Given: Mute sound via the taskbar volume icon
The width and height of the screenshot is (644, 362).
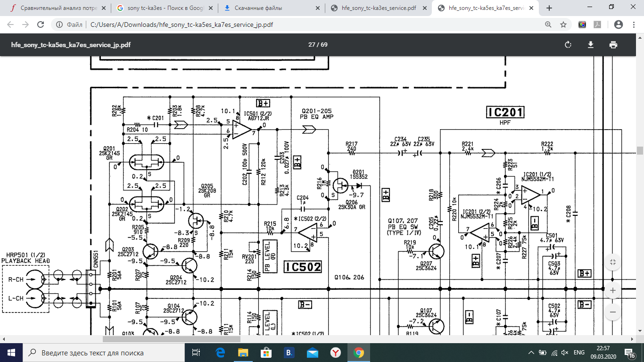Looking at the screenshot, I should coord(565,353).
